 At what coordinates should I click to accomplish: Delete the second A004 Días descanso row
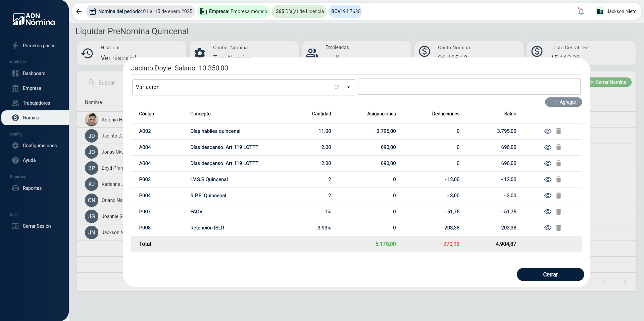(558, 163)
